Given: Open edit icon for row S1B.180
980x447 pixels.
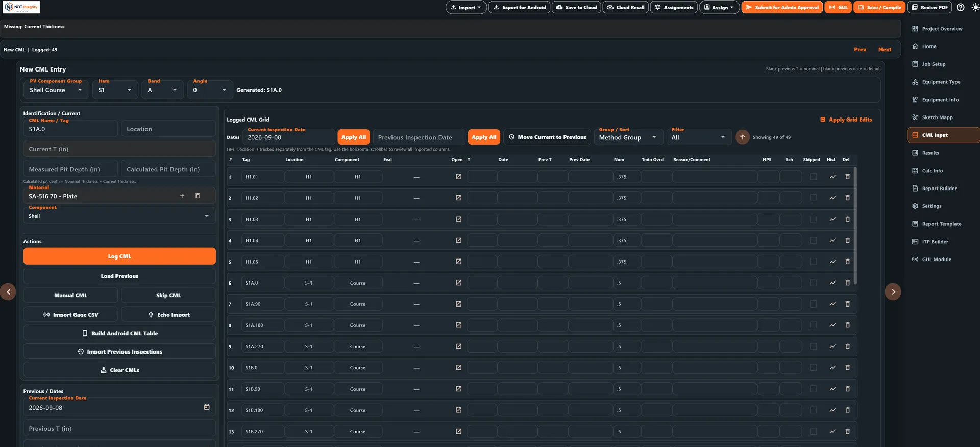Looking at the screenshot, I should coord(458,410).
